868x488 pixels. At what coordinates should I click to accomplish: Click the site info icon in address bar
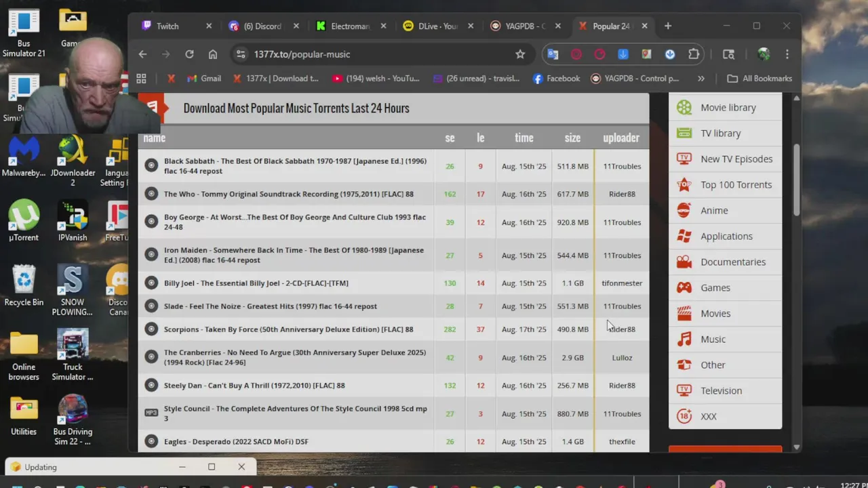(240, 54)
